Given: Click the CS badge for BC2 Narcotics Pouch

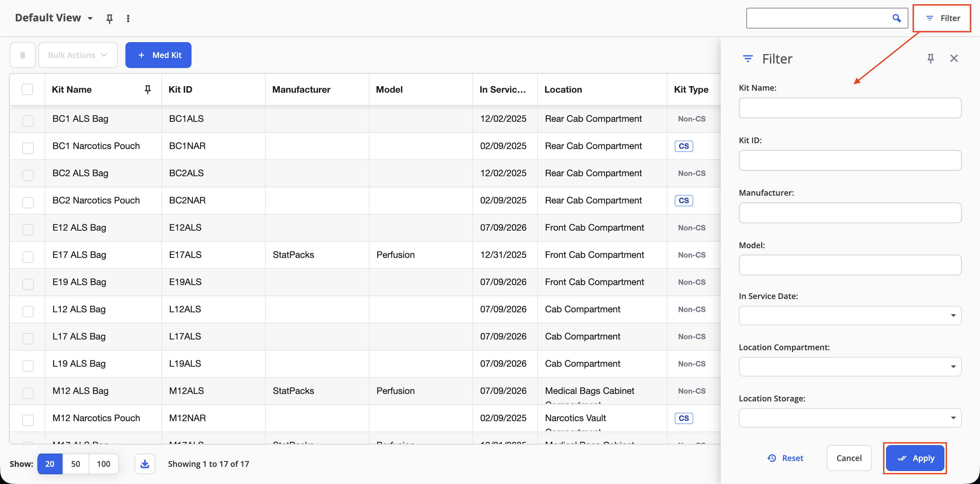Looking at the screenshot, I should tap(684, 200).
